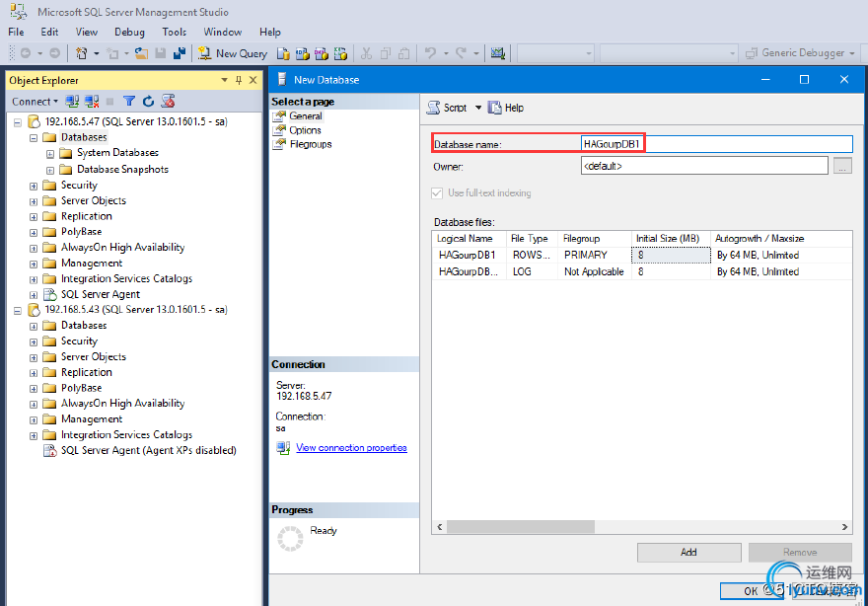Click the Connect Object Explorer icon
Image resolution: width=868 pixels, height=606 pixels.
tap(72, 101)
